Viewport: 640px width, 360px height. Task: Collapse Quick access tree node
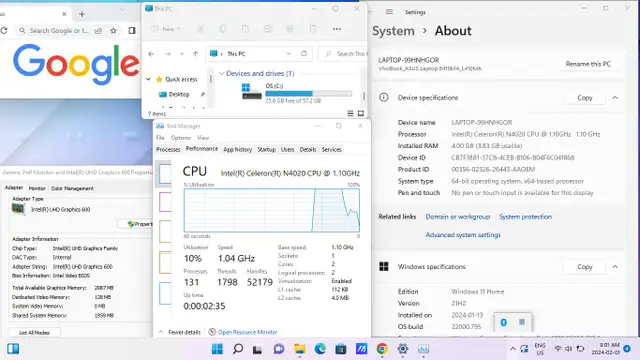point(148,79)
